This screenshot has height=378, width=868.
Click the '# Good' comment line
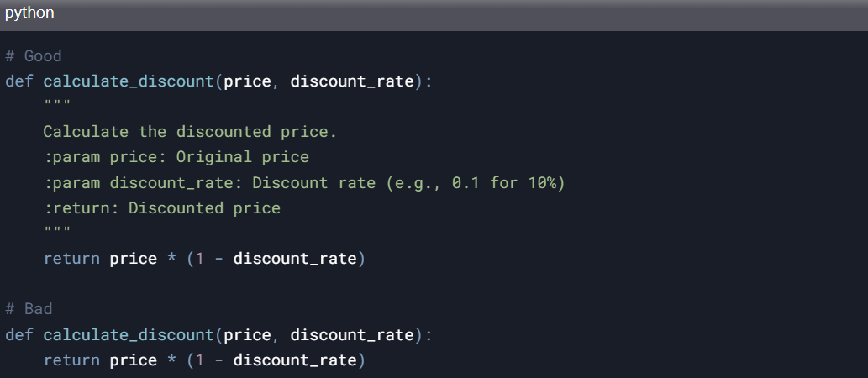coord(34,56)
